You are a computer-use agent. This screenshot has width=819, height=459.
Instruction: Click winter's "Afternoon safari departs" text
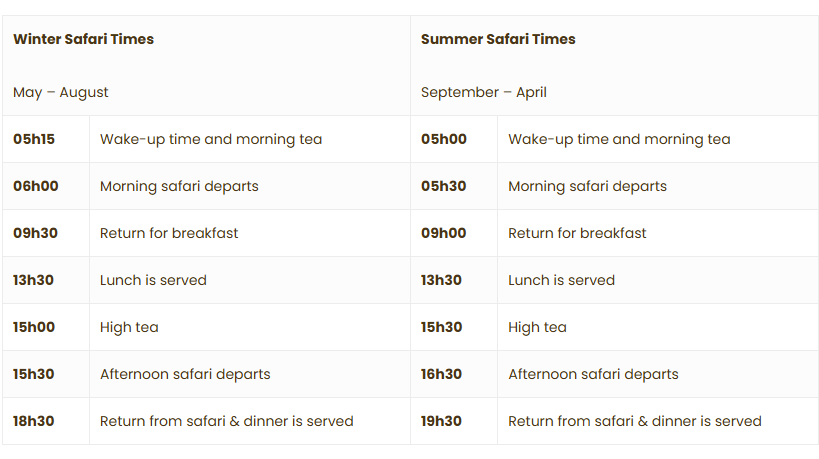tap(185, 374)
